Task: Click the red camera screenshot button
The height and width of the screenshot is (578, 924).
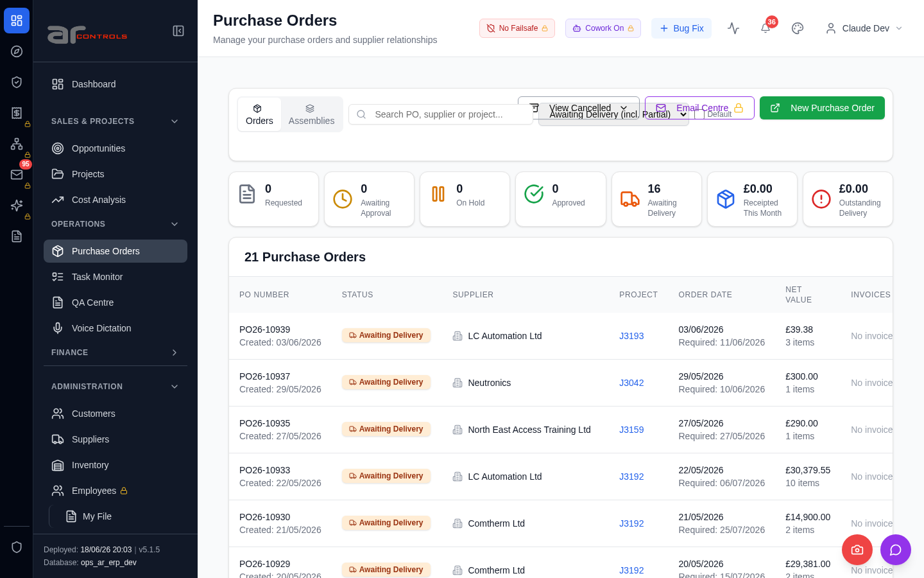Action: [x=857, y=550]
